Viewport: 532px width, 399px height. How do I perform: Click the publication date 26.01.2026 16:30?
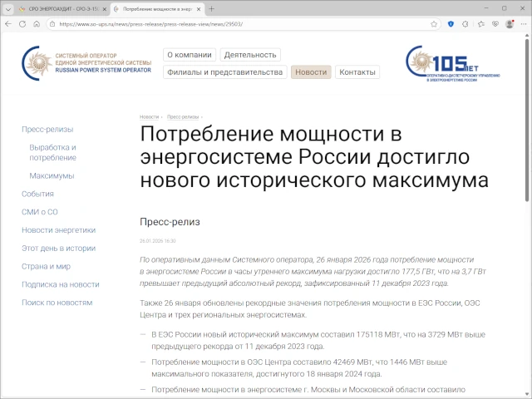point(158,240)
